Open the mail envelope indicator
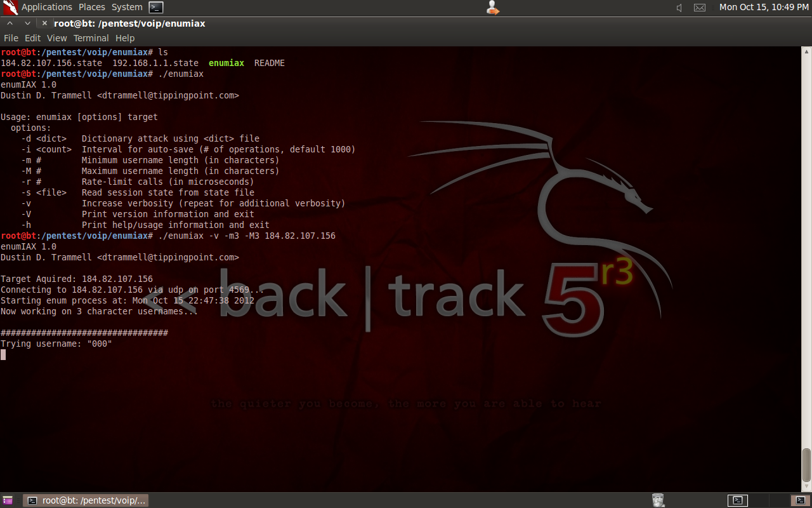The width and height of the screenshot is (812, 508). pos(700,8)
